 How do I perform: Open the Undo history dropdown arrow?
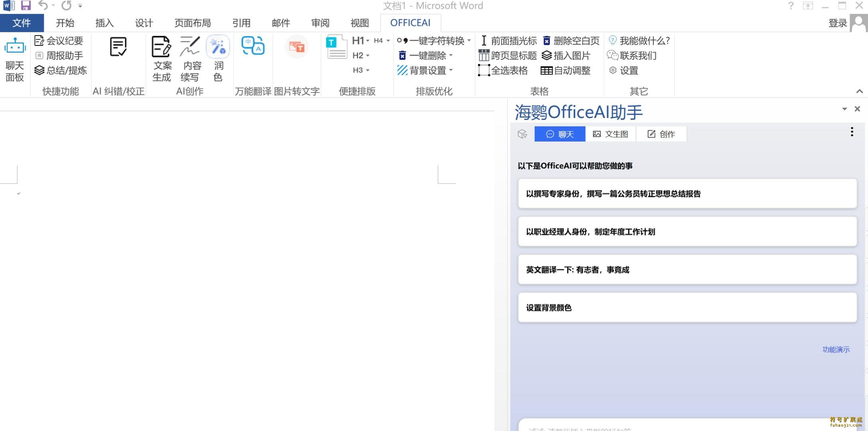coord(53,6)
